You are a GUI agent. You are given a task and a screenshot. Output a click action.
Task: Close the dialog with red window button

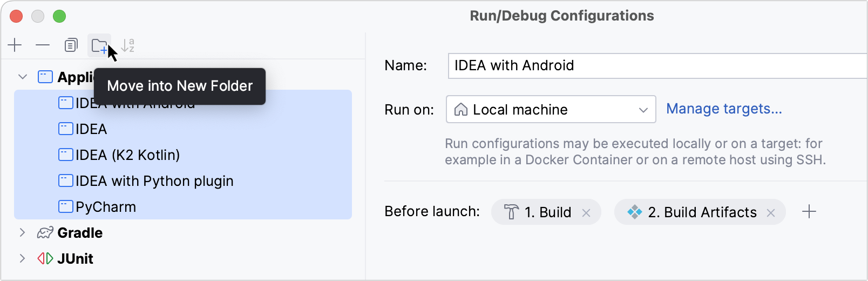click(17, 16)
